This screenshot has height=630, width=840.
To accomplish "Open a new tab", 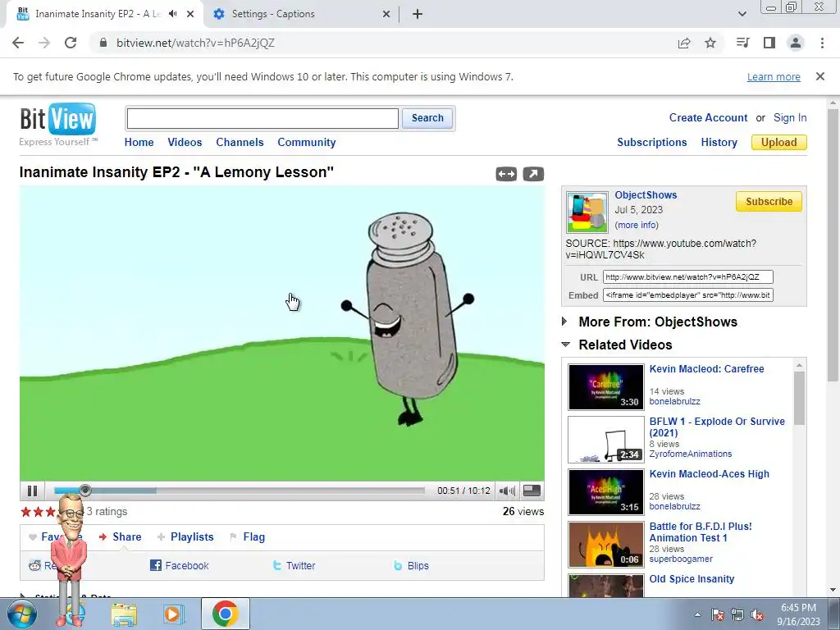I will 418,14.
